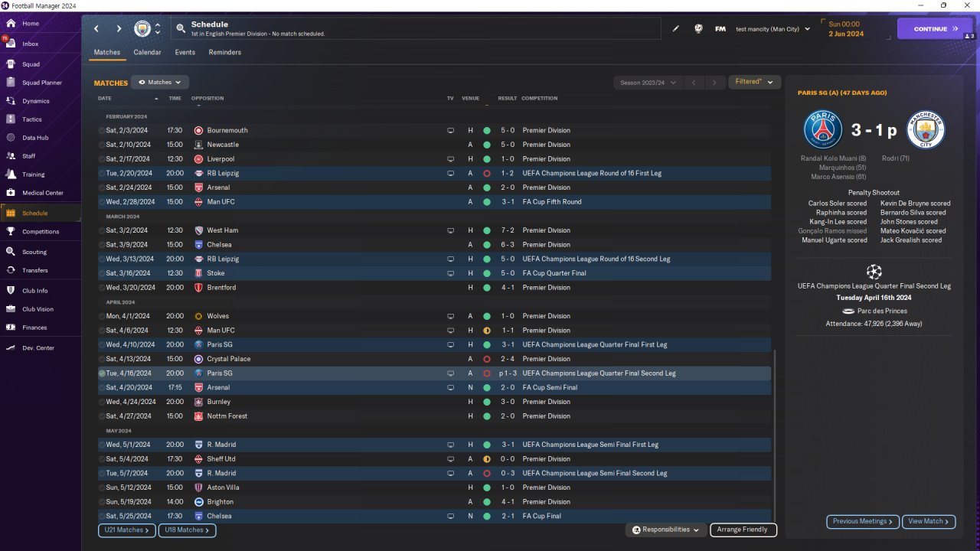Screen dimensions: 980x551
Task: Click the Opposition column header
Action: tap(207, 99)
